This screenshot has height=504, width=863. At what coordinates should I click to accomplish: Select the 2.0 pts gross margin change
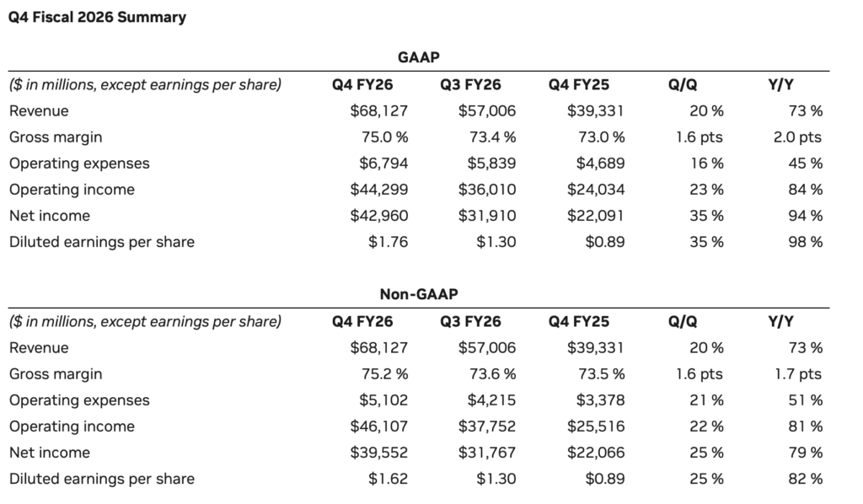[796, 137]
